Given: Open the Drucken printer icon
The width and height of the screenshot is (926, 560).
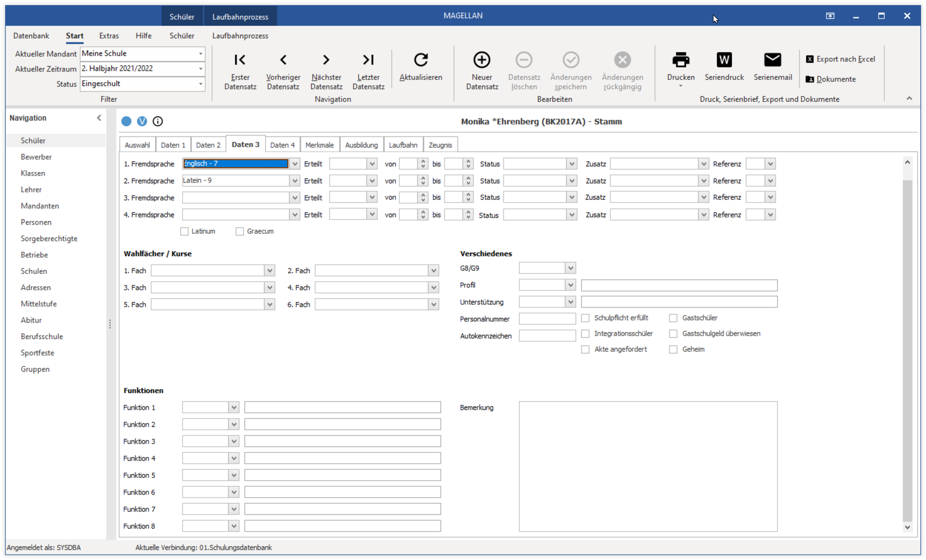Looking at the screenshot, I should (681, 60).
